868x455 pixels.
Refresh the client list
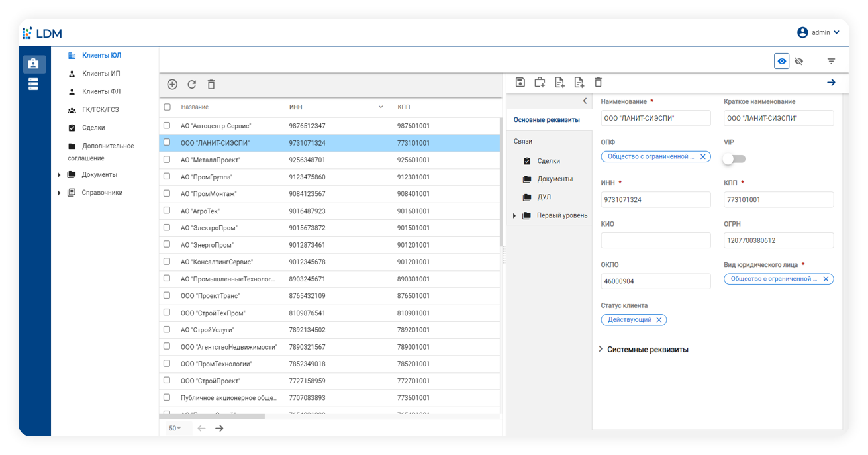coord(191,85)
